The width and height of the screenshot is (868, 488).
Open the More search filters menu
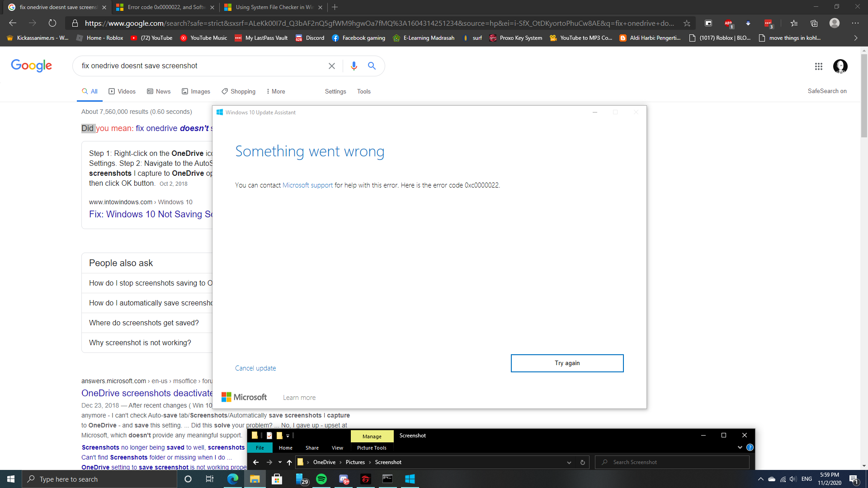[275, 91]
